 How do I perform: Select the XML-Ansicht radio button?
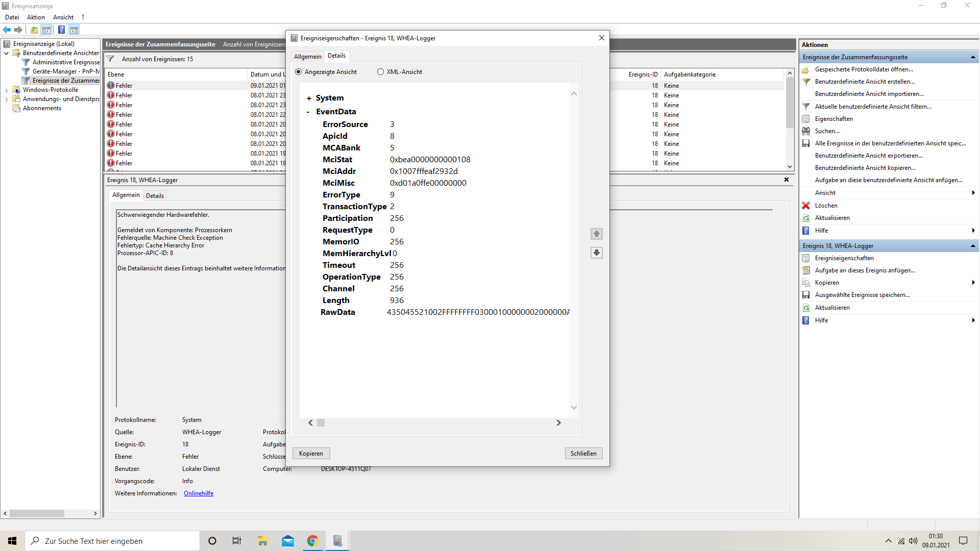point(380,72)
